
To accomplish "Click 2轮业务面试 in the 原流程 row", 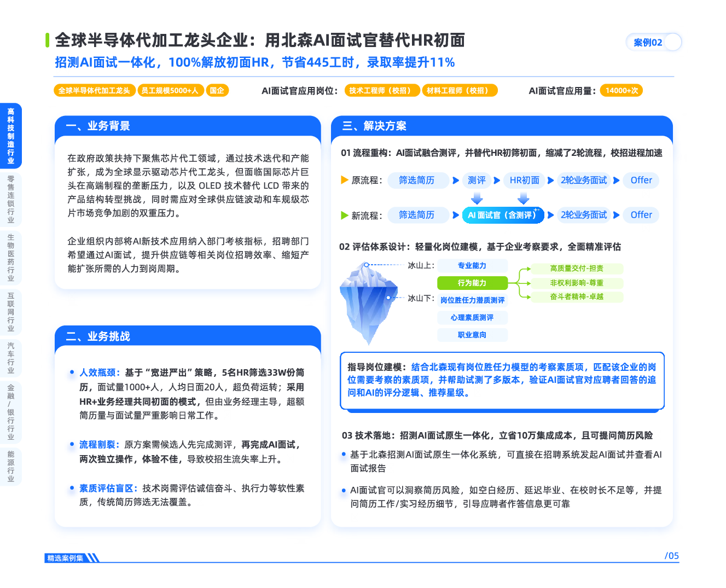I will tap(584, 180).
